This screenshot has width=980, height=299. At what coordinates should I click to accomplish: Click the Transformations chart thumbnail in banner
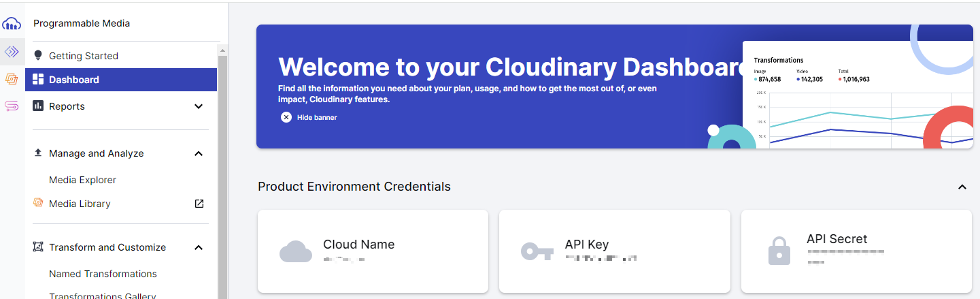pyautogui.click(x=858, y=93)
